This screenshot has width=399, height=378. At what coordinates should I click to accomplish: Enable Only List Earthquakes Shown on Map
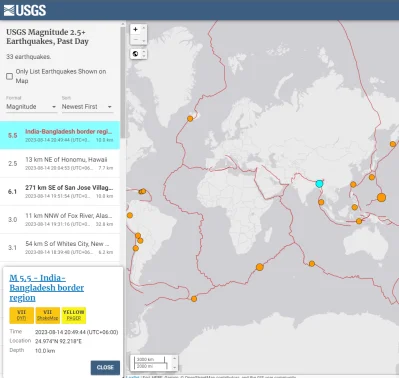click(10, 76)
